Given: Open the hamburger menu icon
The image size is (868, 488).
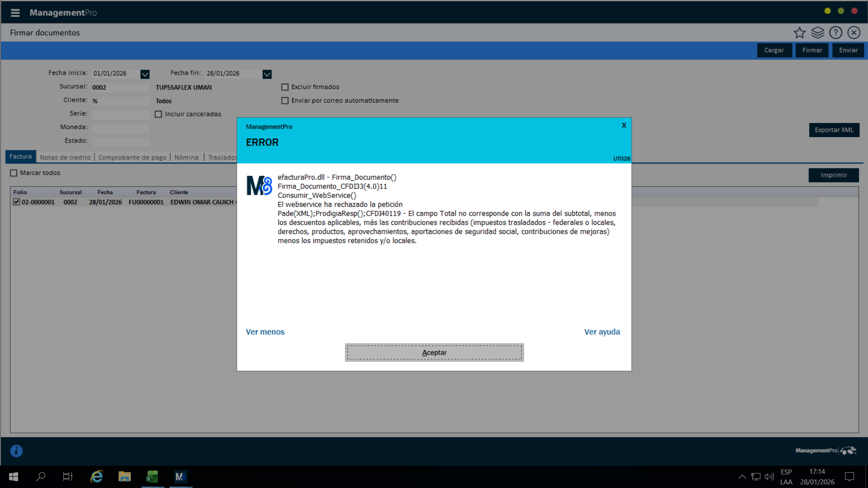Looking at the screenshot, I should point(15,13).
